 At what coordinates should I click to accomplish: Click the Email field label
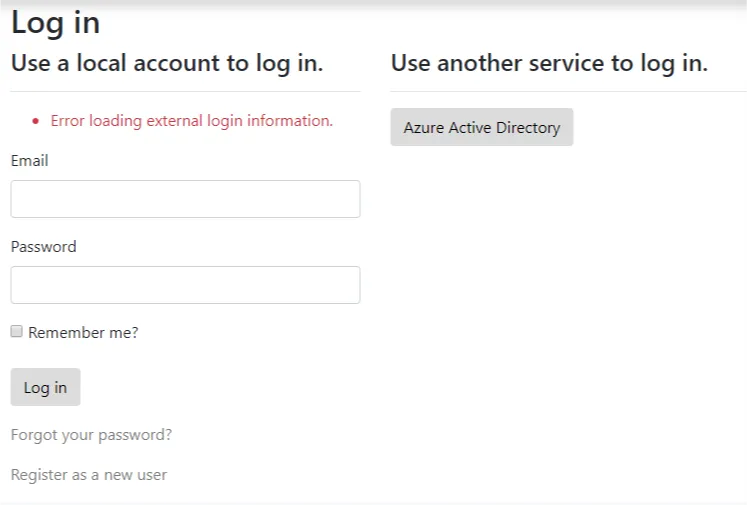(30, 161)
